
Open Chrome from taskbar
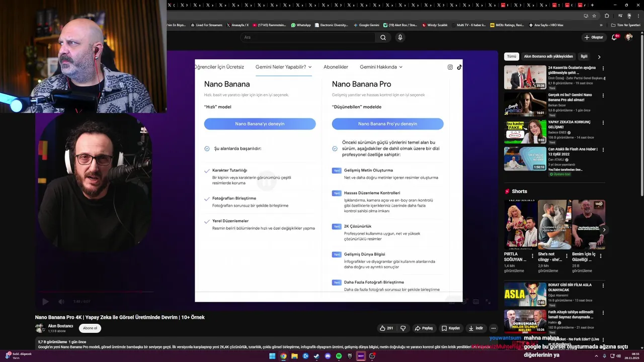[283, 356]
